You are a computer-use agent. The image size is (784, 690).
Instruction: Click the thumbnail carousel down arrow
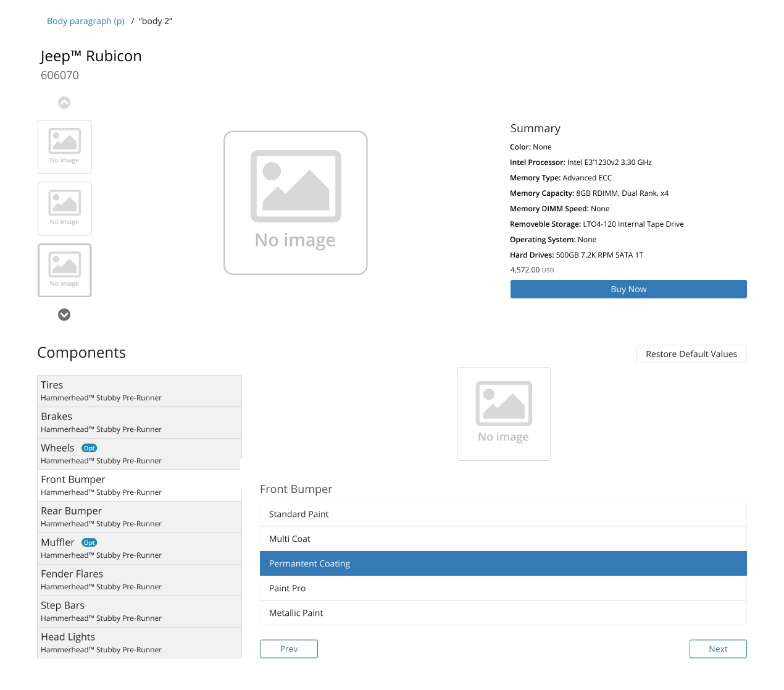[64, 314]
